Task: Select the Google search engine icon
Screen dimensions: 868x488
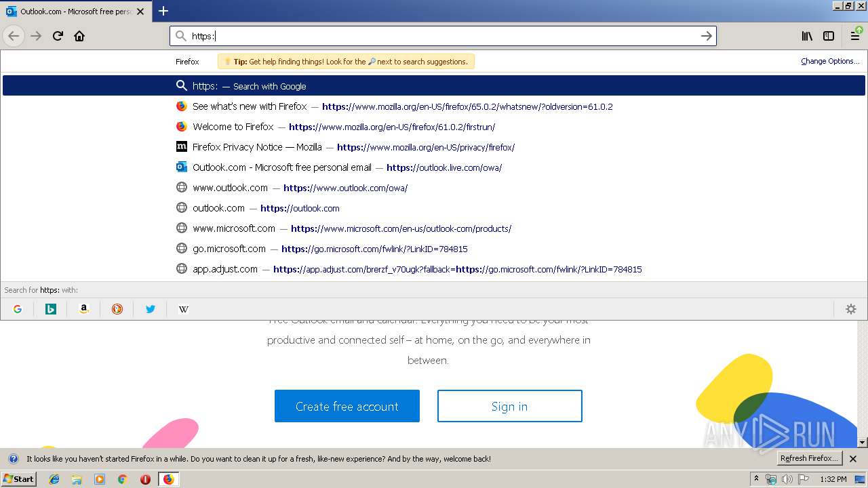Action: pos(17,308)
